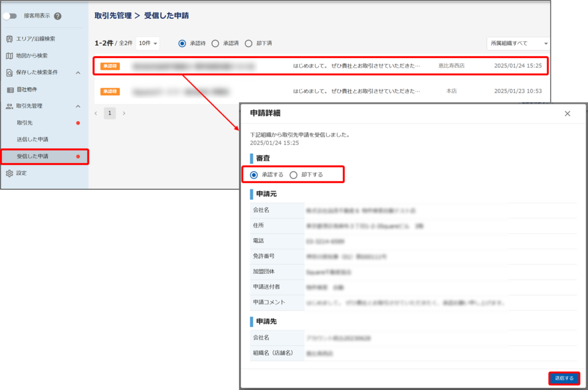
Task: Open 送信した申請 in the sidebar
Action: click(x=33, y=140)
